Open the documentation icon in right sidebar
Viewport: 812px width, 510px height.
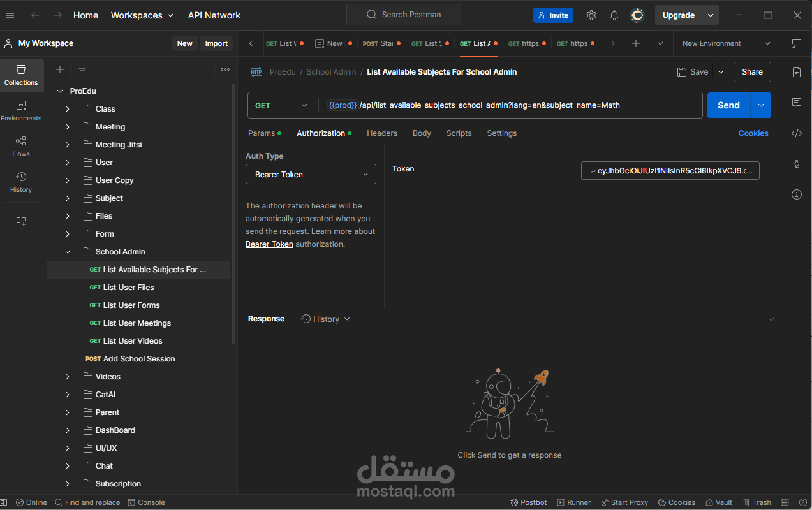[x=797, y=72]
